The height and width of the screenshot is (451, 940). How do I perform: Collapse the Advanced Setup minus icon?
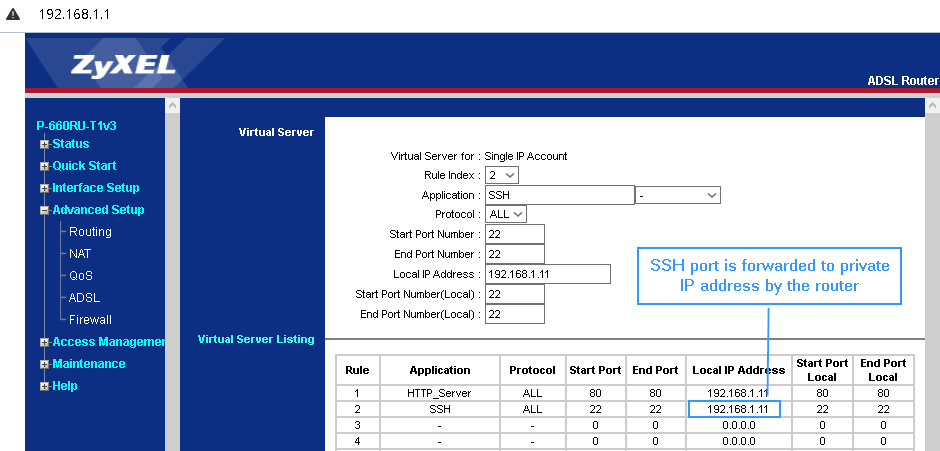point(45,210)
